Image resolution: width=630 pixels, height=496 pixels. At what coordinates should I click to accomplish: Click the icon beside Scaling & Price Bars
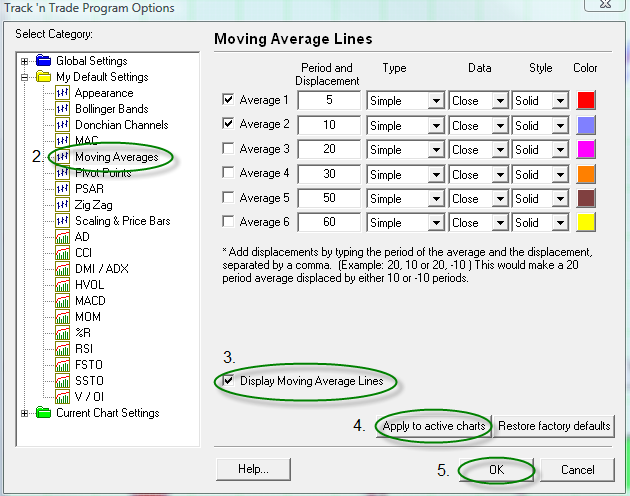coord(62,221)
